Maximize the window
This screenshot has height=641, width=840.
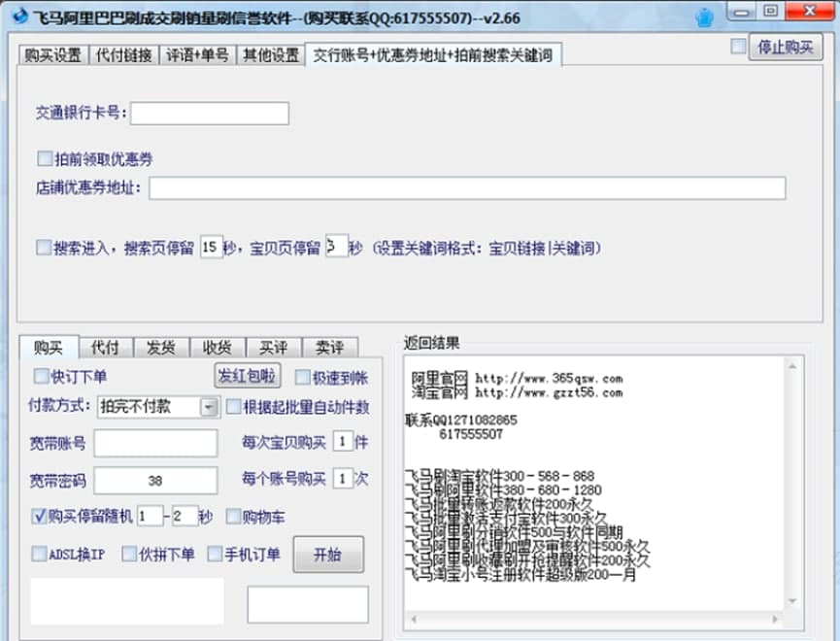coord(770,12)
